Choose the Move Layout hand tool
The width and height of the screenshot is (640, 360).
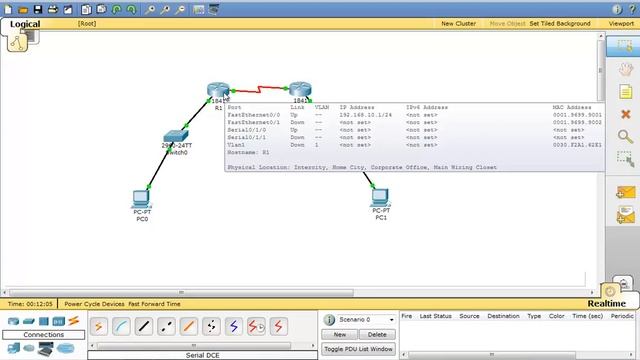point(625,69)
